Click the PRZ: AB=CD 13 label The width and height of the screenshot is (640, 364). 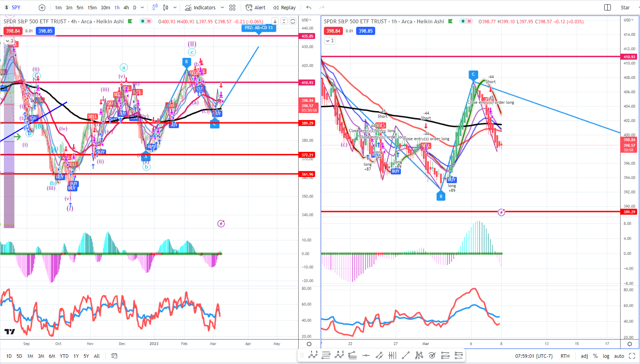pos(259,28)
